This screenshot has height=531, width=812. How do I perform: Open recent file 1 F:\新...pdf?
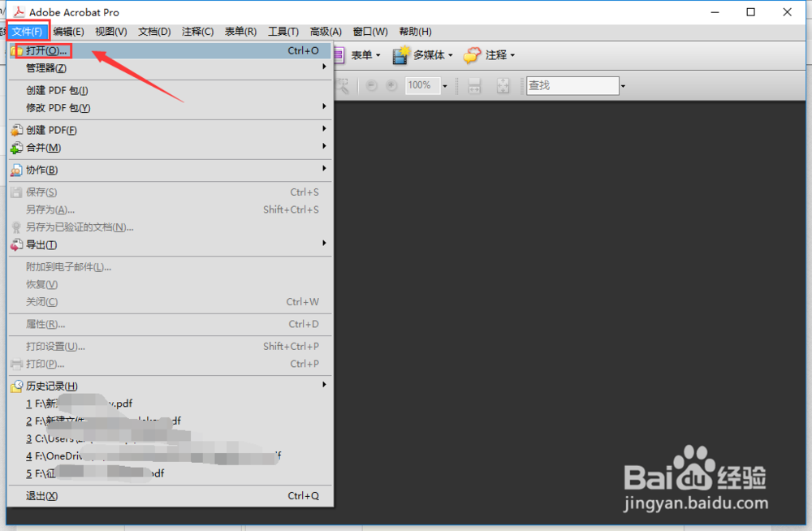click(170, 404)
